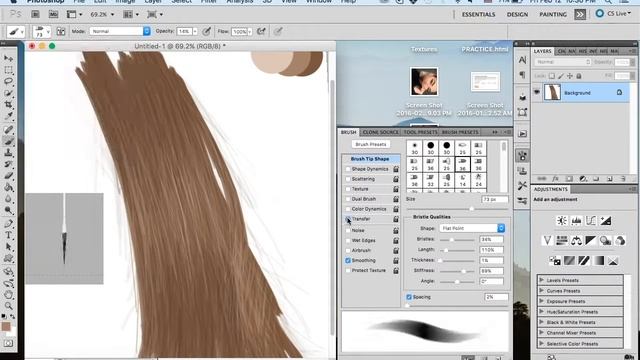Switch to Clone Source tab
640x360 pixels.
click(x=380, y=132)
